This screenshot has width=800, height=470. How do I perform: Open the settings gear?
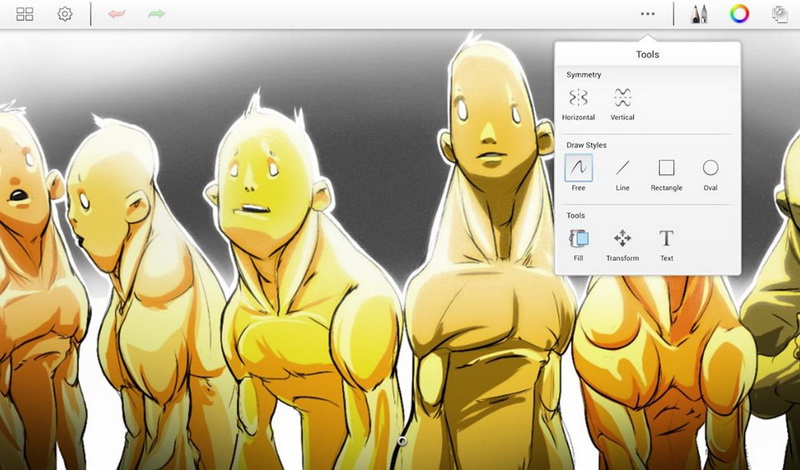[65, 14]
